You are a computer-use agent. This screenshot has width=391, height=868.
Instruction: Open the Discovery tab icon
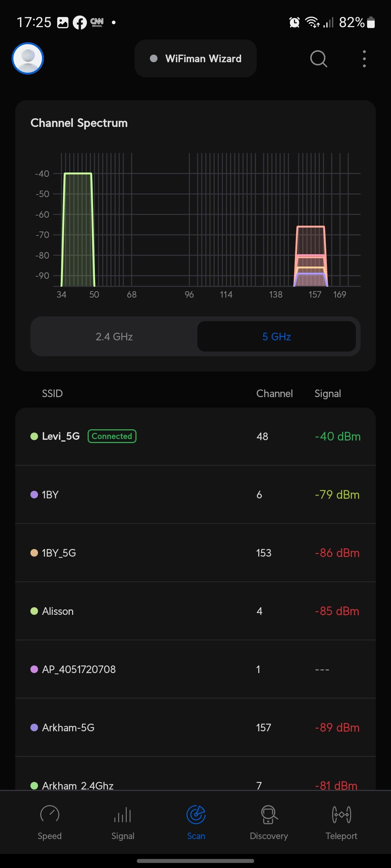269,814
